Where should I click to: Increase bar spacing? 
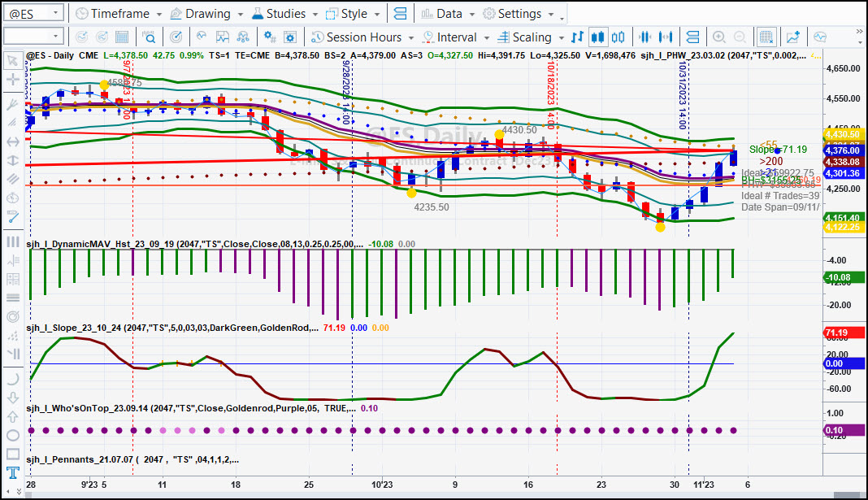666,37
